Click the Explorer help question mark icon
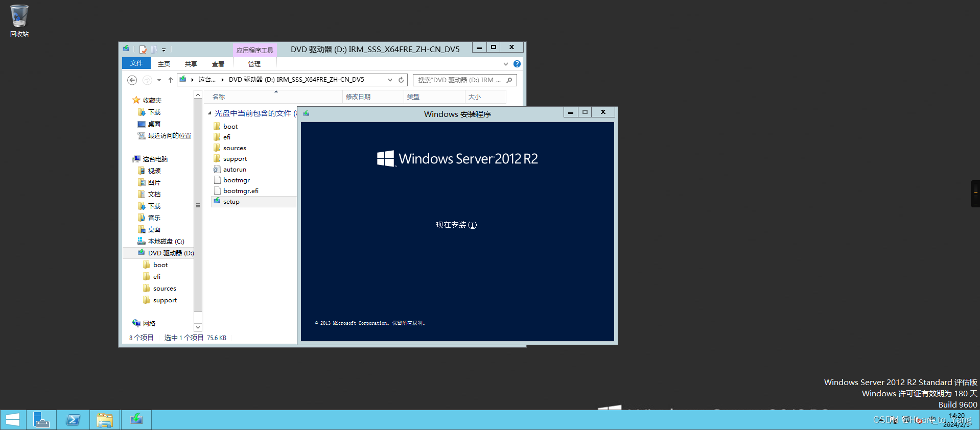This screenshot has height=430, width=980. 517,64
